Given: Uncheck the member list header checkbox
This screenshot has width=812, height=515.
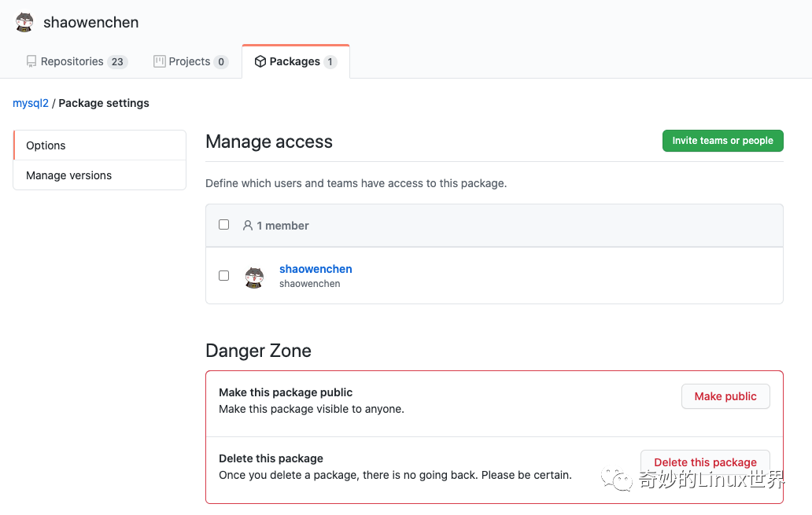Looking at the screenshot, I should tap(223, 224).
